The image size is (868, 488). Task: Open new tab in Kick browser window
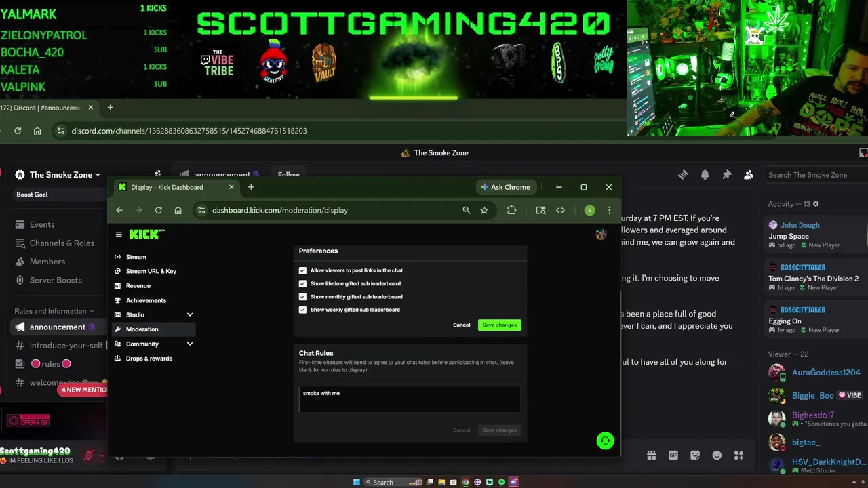click(251, 187)
